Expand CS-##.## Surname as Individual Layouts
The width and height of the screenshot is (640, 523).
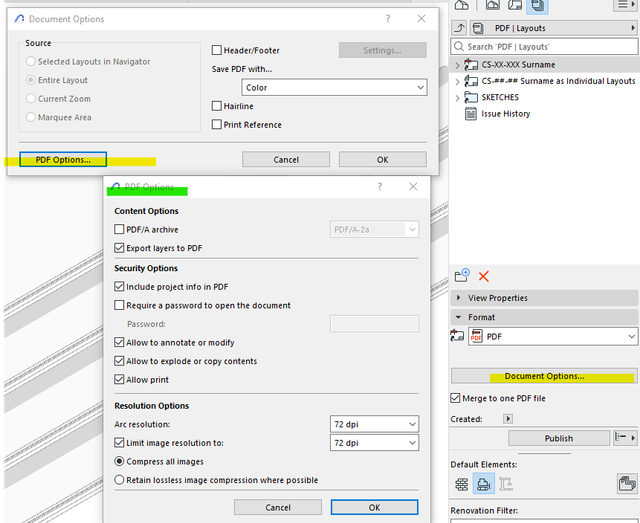point(458,81)
